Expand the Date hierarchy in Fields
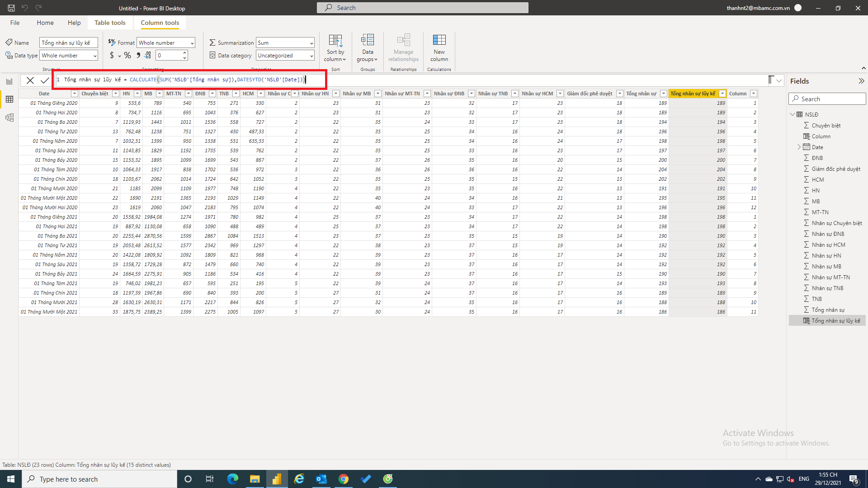Screen dimensions: 868x488 click(799, 147)
